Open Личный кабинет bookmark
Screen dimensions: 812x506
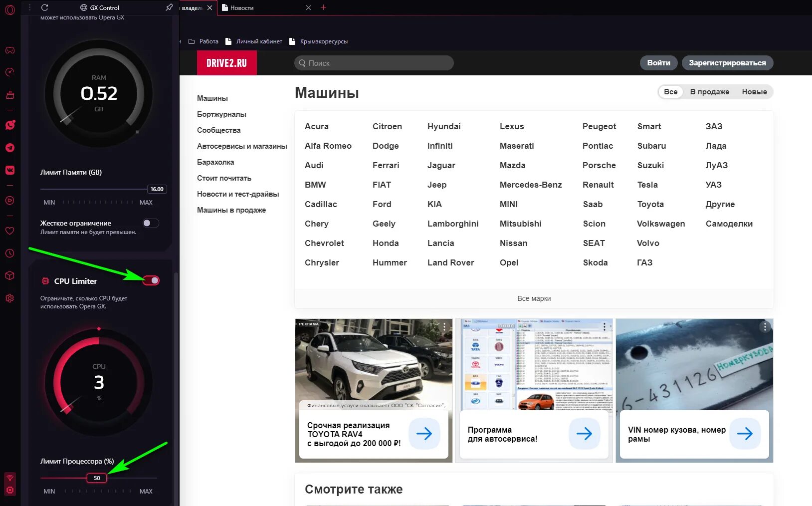pos(254,41)
